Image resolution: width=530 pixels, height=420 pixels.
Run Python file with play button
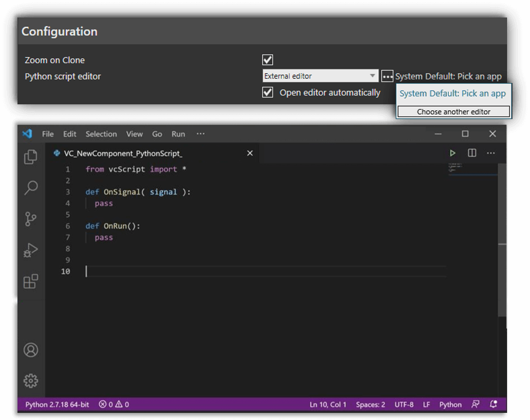pos(452,153)
